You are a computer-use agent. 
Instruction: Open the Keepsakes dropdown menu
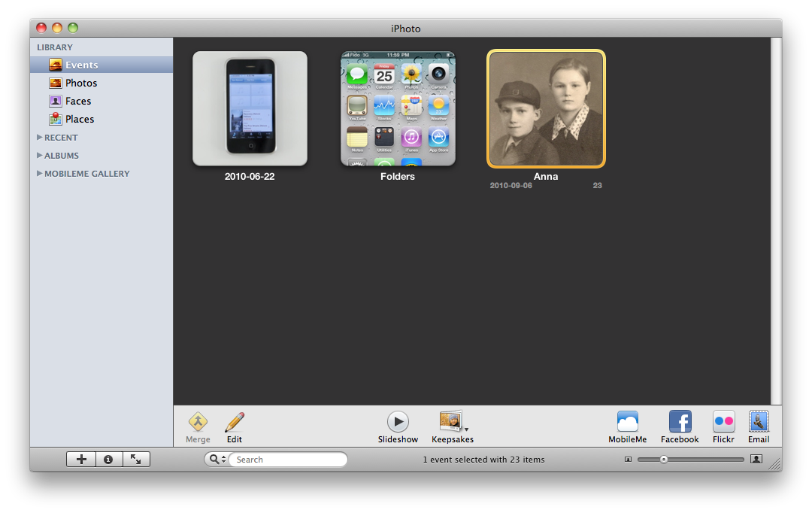click(x=453, y=422)
